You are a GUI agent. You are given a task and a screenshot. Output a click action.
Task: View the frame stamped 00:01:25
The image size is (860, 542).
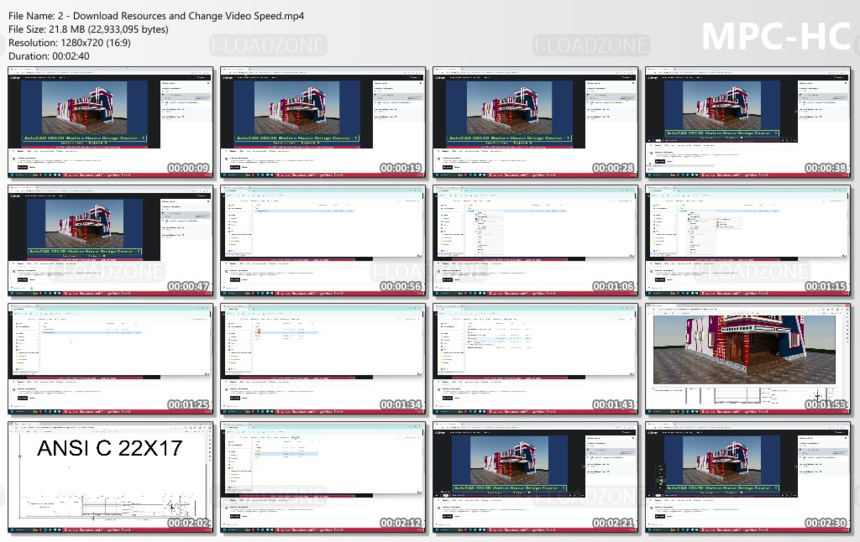point(111,359)
